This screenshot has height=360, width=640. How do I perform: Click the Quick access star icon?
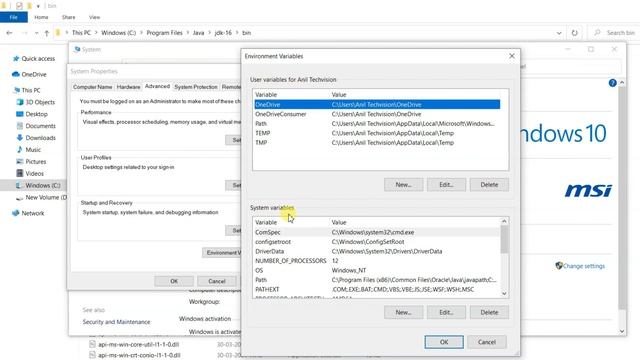[x=16, y=58]
